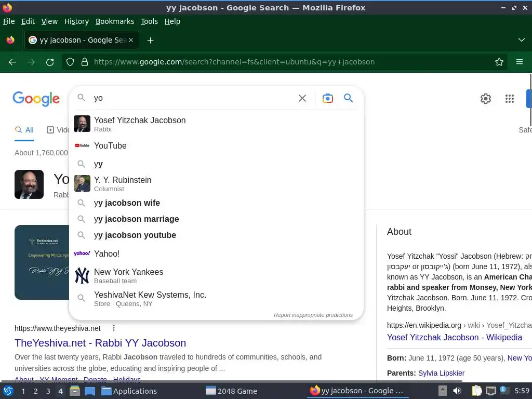
Task: Open Google quick settings gear
Action: click(486, 99)
